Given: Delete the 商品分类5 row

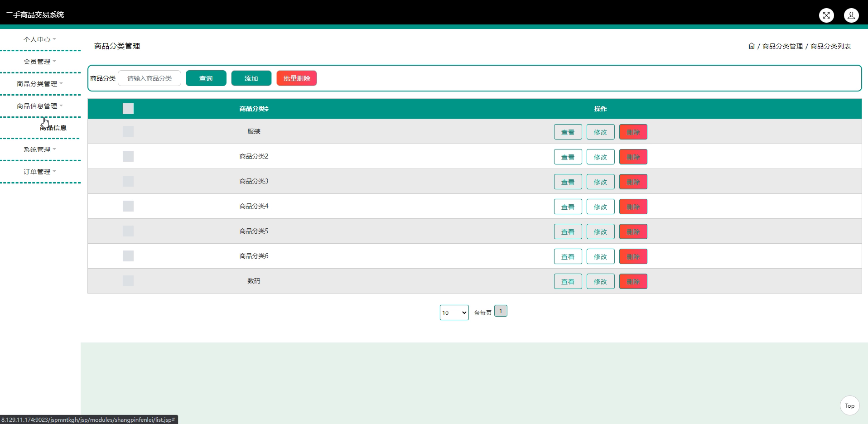Looking at the screenshot, I should tap(633, 231).
